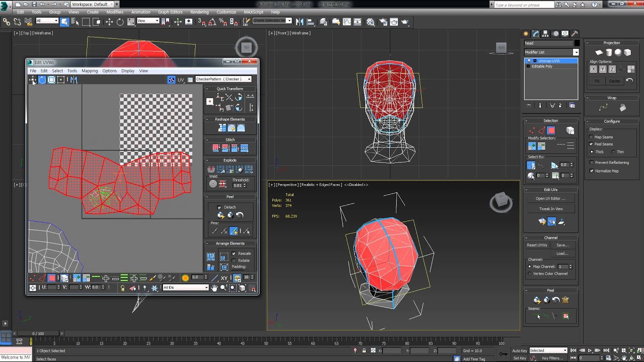Image resolution: width=644 pixels, height=362 pixels.
Task: Open the CheckerPattern texture dropdown
Action: pos(223,79)
